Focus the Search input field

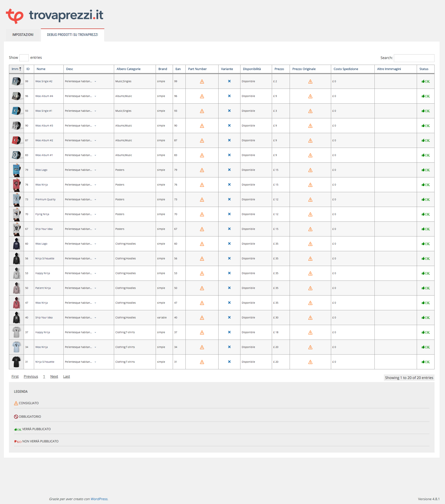(414, 58)
